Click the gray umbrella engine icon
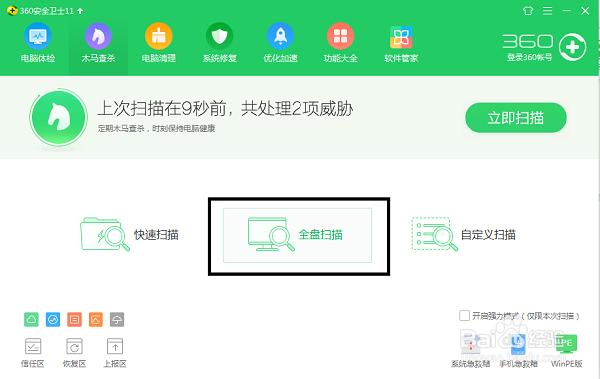 [117, 319]
